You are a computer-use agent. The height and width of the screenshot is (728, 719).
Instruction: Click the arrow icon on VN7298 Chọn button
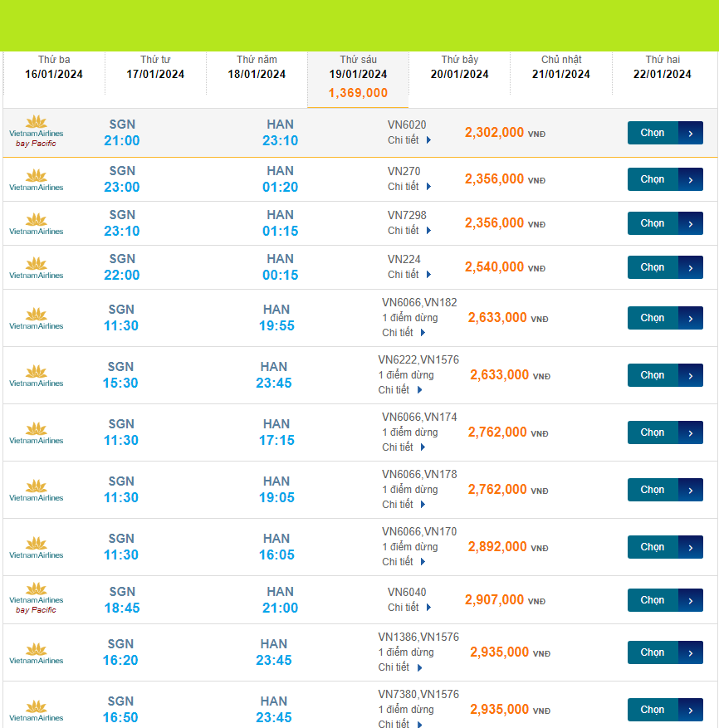click(x=691, y=223)
